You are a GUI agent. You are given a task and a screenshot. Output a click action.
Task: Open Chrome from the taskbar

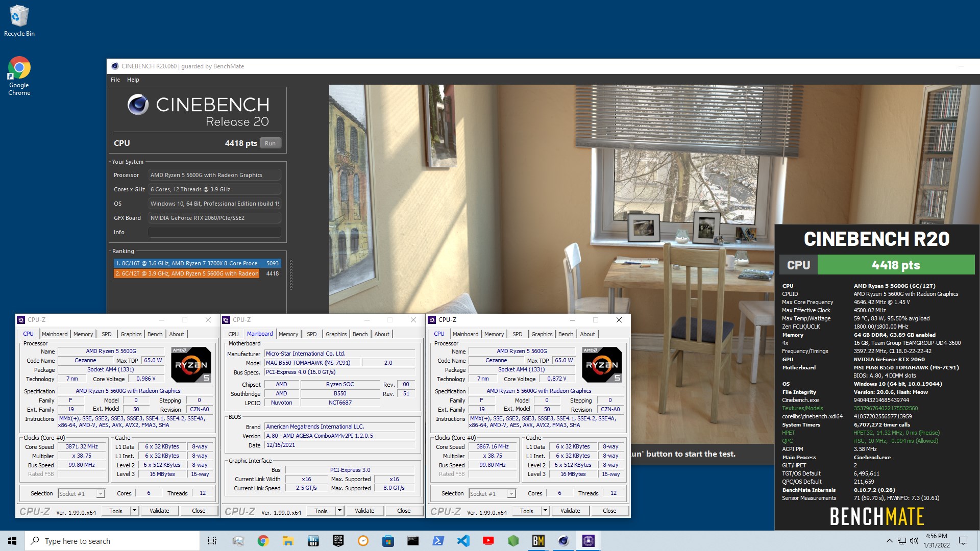point(263,541)
